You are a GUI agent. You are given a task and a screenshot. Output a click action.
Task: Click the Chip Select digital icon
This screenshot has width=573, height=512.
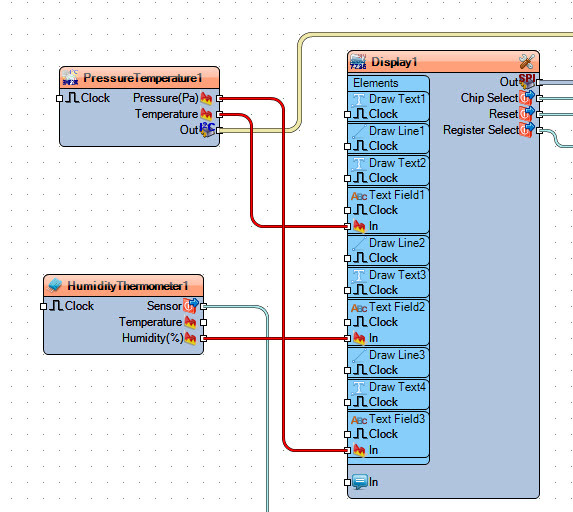click(527, 98)
